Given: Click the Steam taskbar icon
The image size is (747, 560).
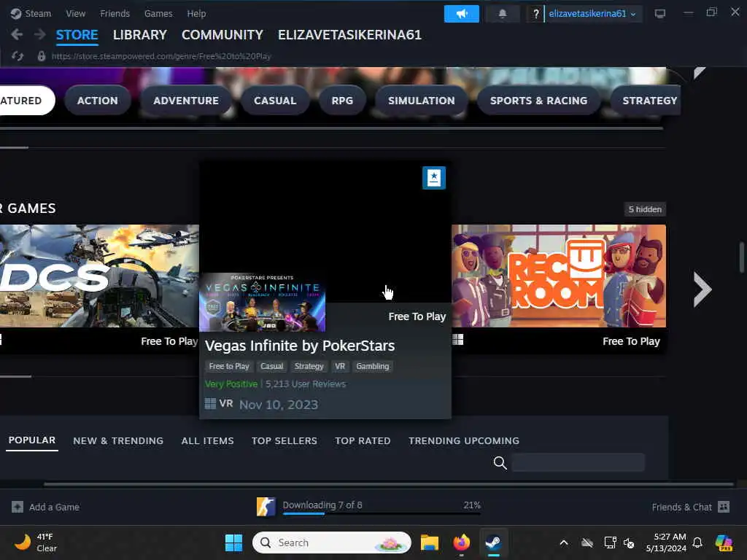Looking at the screenshot, I should pos(493,542).
